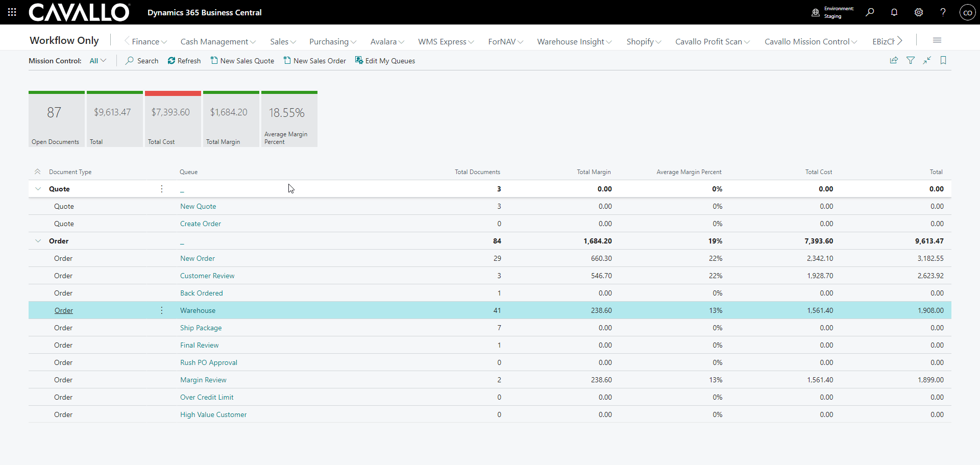Open the filter pane funnel icon

point(911,60)
